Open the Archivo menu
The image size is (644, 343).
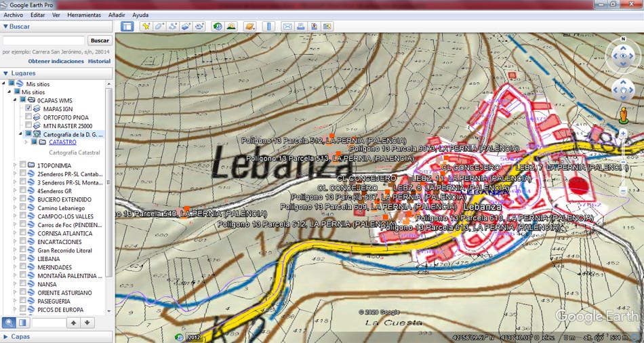coord(13,15)
